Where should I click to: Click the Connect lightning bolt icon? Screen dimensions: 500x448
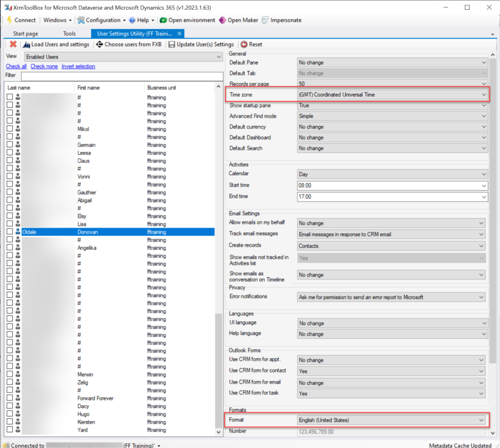[9, 20]
